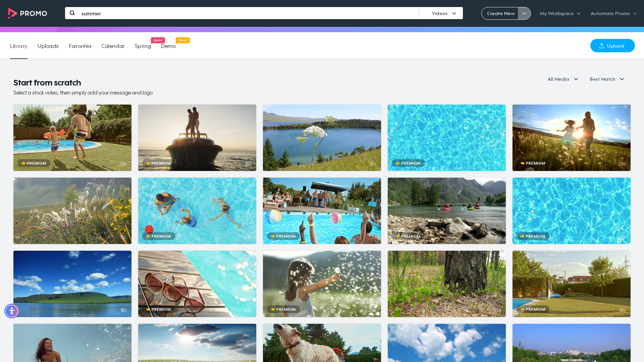This screenshot has height=362, width=644.
Task: Click the Create New button
Action: (500, 13)
